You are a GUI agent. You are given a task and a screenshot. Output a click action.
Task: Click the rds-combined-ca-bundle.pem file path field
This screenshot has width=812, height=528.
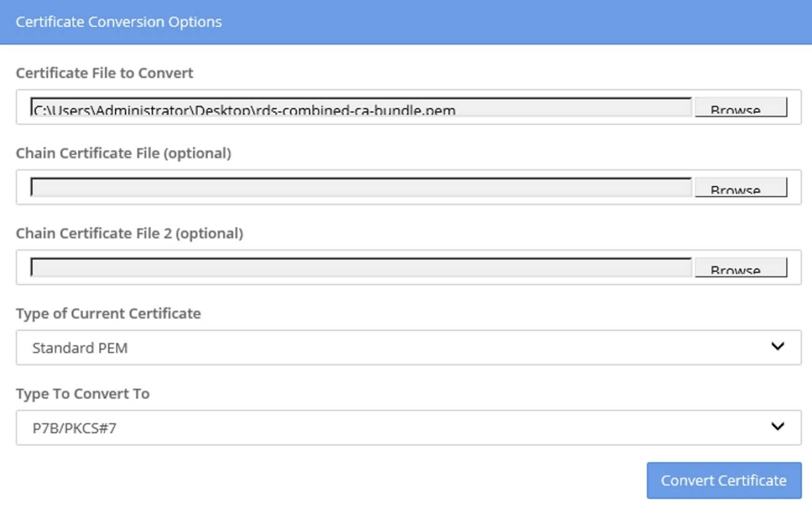click(x=361, y=107)
